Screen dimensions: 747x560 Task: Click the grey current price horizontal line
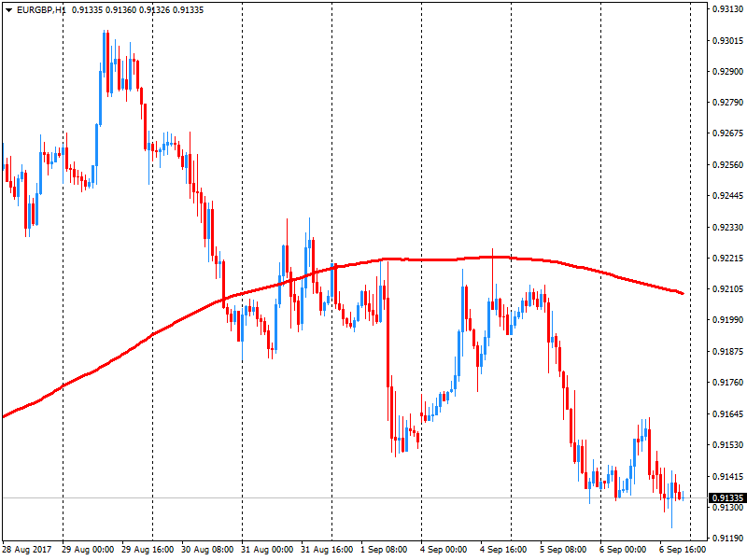pyautogui.click(x=355, y=498)
